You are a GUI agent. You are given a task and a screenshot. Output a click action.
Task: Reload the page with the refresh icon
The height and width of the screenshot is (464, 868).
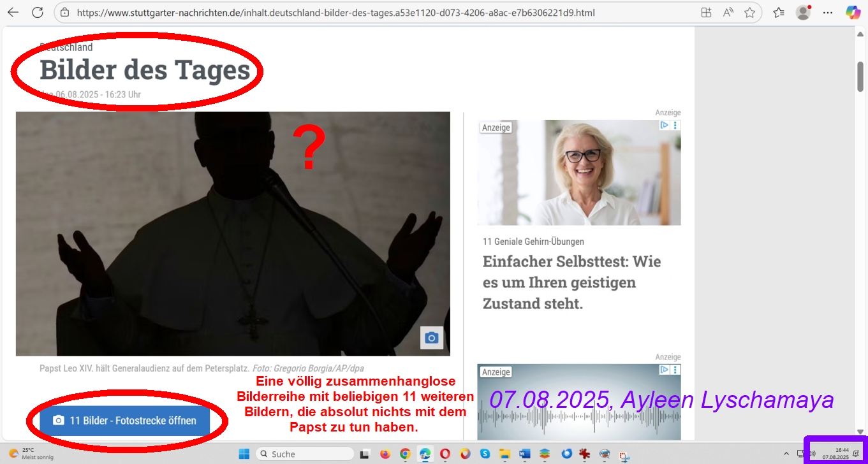click(x=38, y=12)
